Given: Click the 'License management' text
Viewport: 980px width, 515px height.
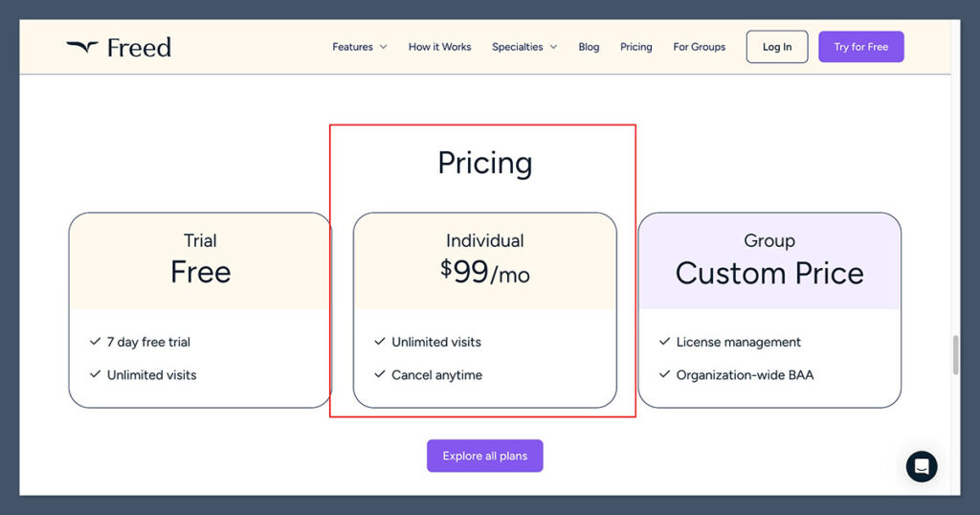Looking at the screenshot, I should (738, 342).
